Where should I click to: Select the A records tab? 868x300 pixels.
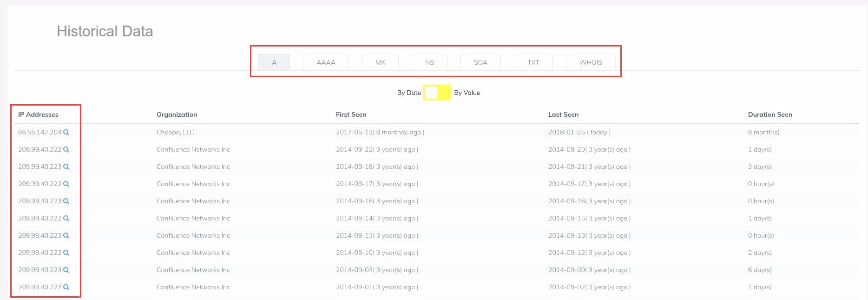[x=274, y=62]
